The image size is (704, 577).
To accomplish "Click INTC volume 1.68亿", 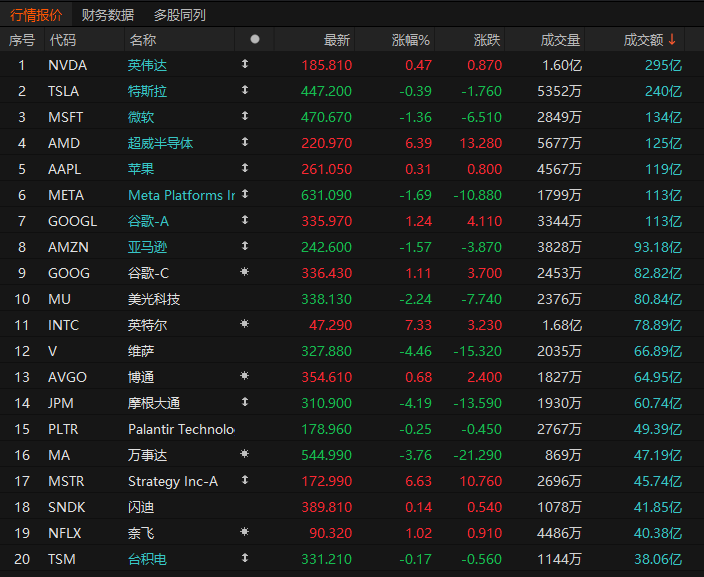I will pos(562,326).
